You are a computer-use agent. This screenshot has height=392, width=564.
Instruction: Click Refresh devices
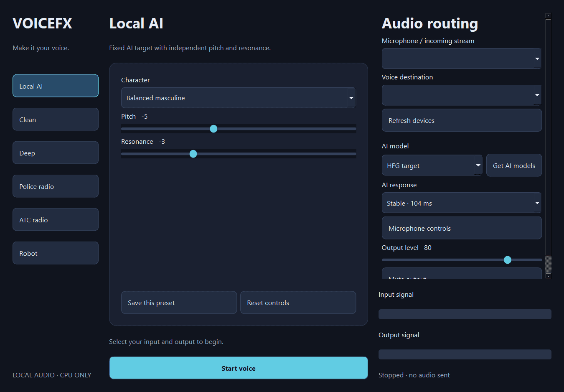pyautogui.click(x=462, y=120)
